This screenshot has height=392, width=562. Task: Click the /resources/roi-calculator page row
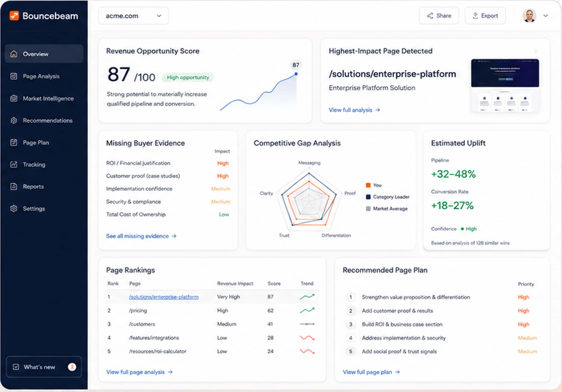point(212,351)
